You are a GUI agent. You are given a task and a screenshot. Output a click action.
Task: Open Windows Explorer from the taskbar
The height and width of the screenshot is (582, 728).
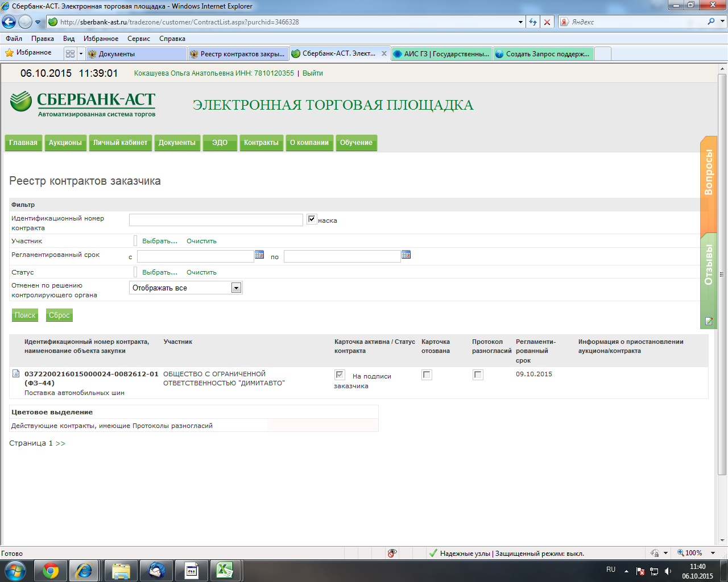point(121,570)
